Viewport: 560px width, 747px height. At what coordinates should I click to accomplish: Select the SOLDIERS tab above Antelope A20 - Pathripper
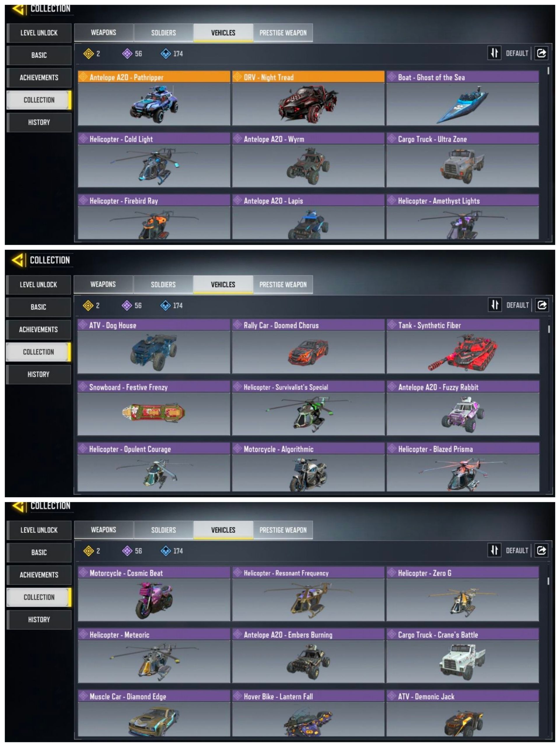(163, 33)
